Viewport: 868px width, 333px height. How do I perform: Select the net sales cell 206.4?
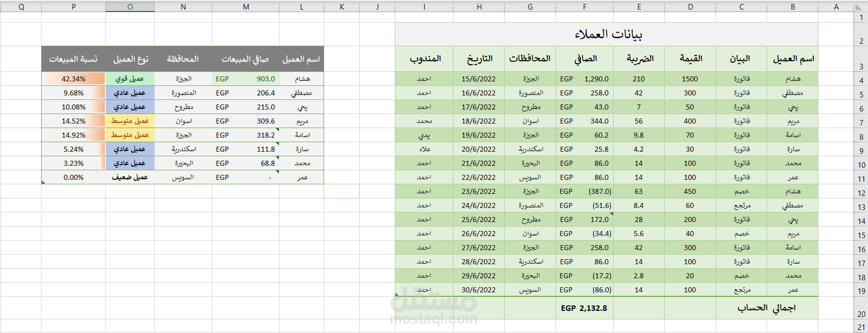(246, 93)
